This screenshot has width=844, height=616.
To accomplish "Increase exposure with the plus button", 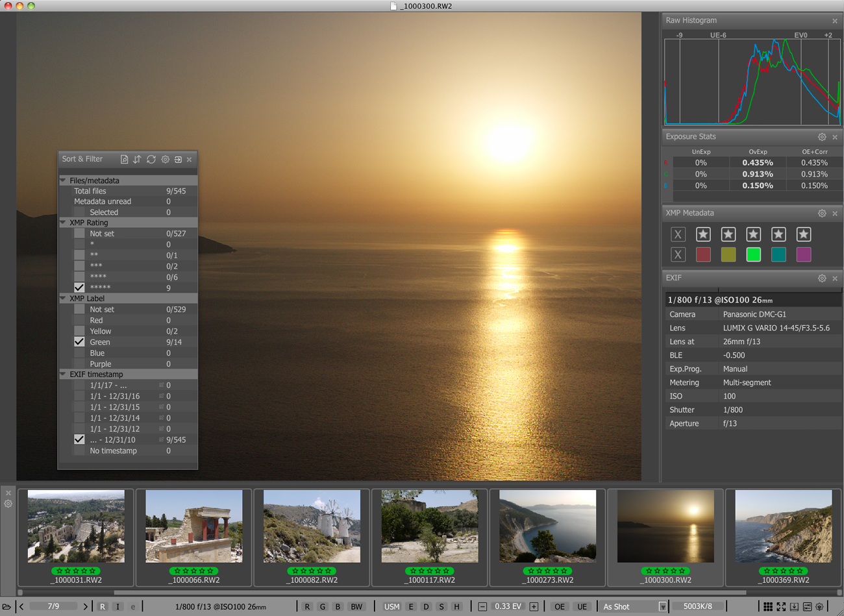I will click(534, 606).
